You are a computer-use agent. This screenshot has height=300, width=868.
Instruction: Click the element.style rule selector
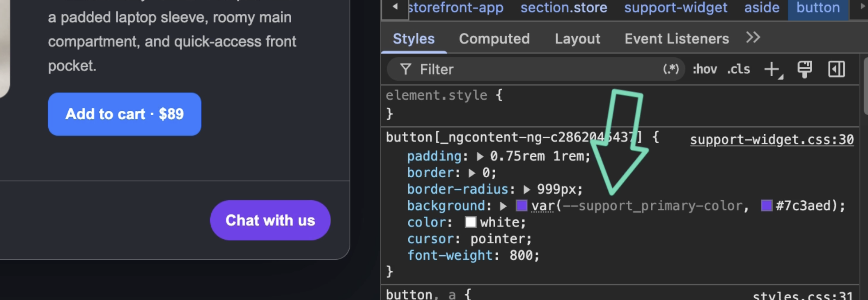coord(436,95)
